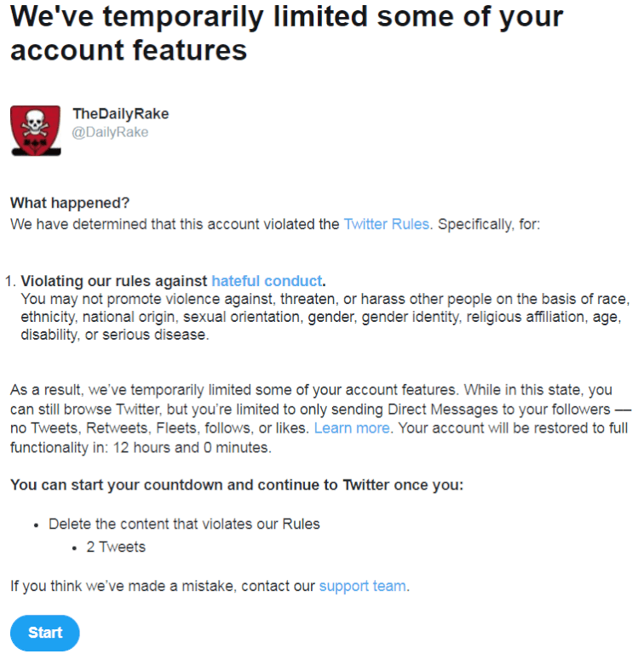Open the Twitter Rules link
This screenshot has width=644, height=654.
tap(386, 225)
